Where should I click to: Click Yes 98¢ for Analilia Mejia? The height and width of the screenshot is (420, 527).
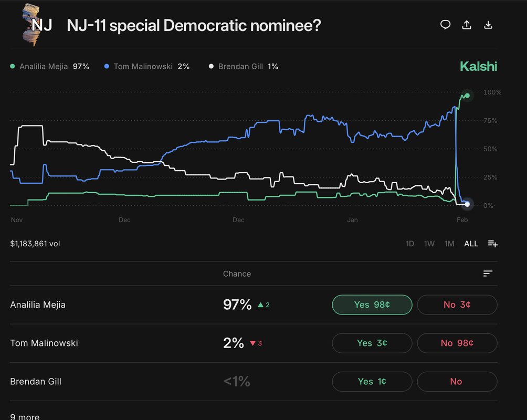(372, 304)
